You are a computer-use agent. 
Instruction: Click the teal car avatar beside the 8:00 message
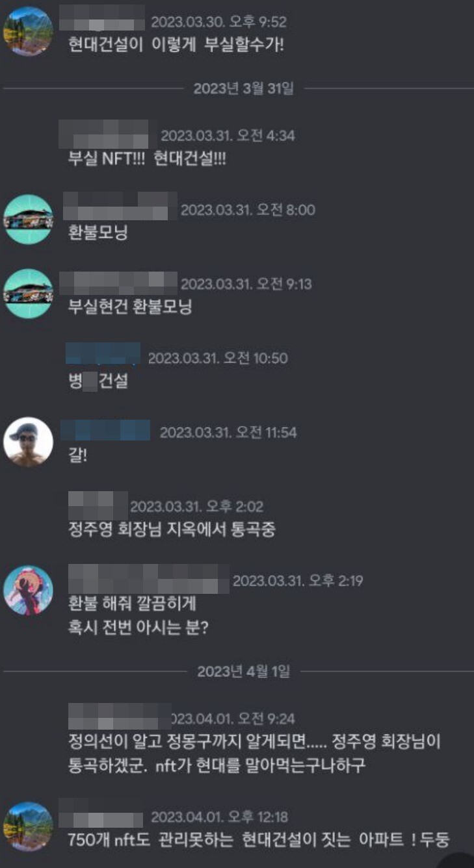pyautogui.click(x=28, y=219)
